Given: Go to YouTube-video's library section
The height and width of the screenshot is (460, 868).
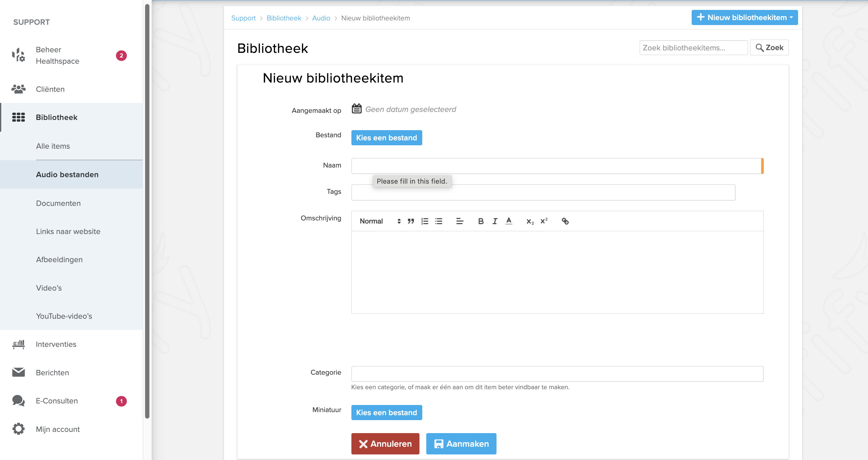Looking at the screenshot, I should 64,316.
